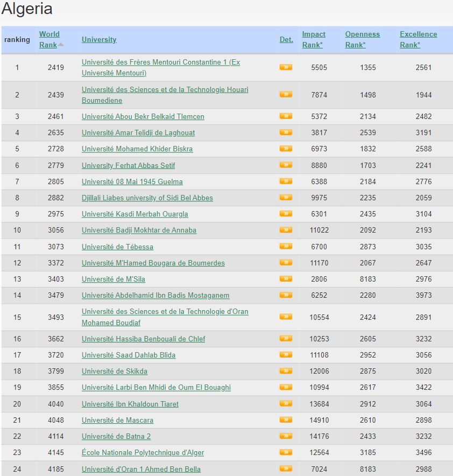This screenshot has width=453, height=476.
Task: Open Université de Batna 2 link
Action: pos(116,436)
